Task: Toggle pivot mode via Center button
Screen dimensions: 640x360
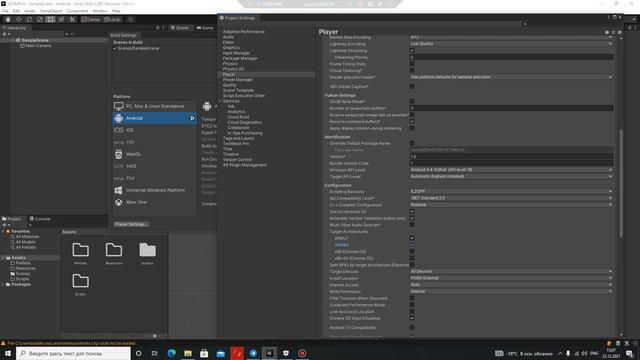Action: point(91,19)
